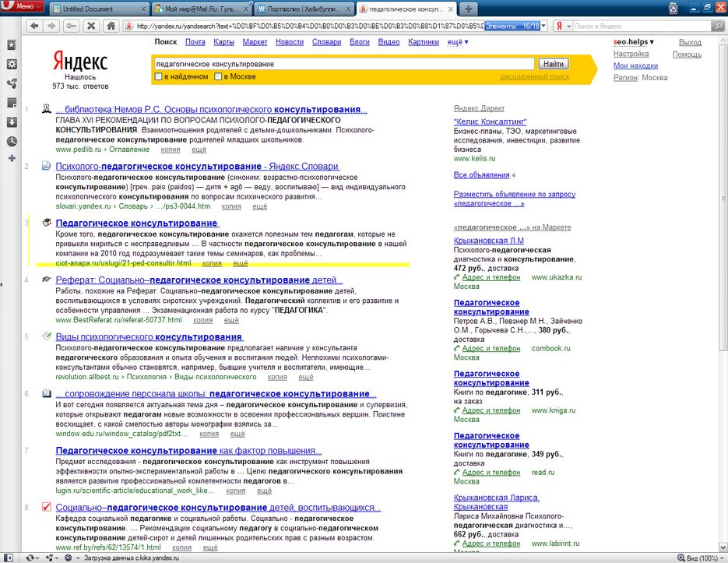
Task: Click the ref.by result red checkmark favicon
Action: click(47, 507)
